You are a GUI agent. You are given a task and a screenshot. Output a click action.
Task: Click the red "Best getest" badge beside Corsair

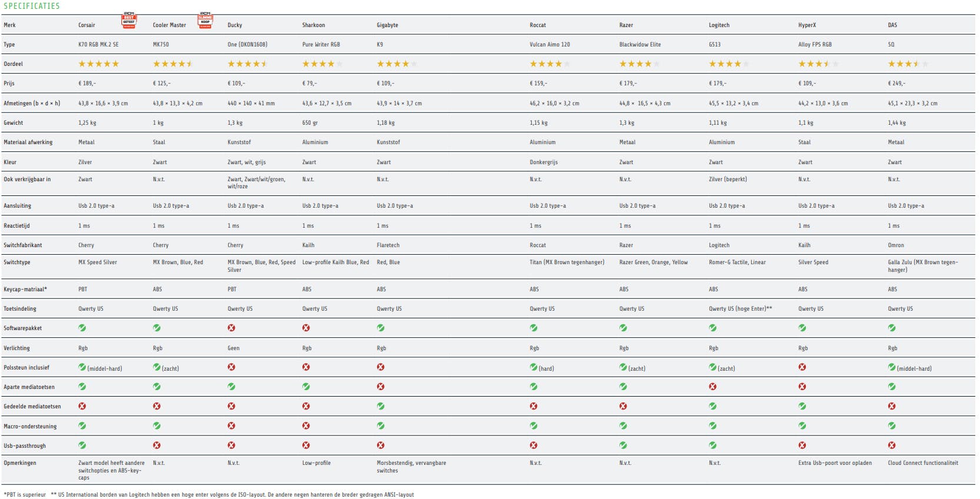[129, 20]
